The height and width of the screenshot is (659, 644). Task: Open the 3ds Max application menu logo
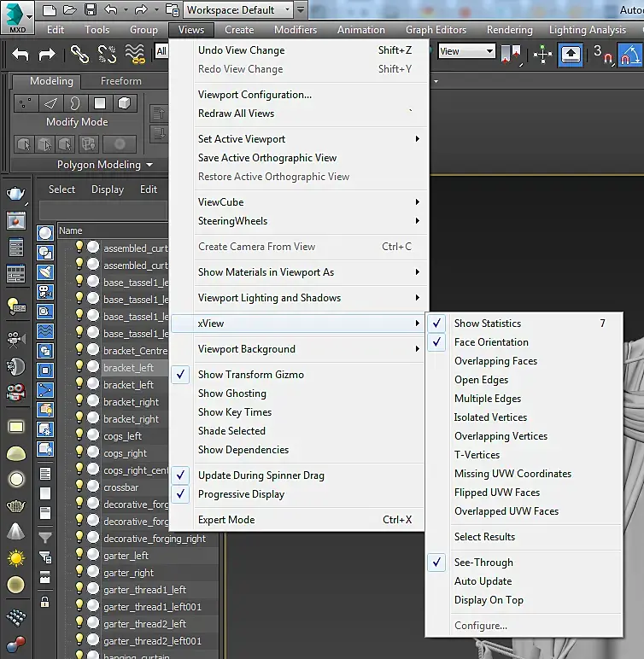[x=16, y=15]
